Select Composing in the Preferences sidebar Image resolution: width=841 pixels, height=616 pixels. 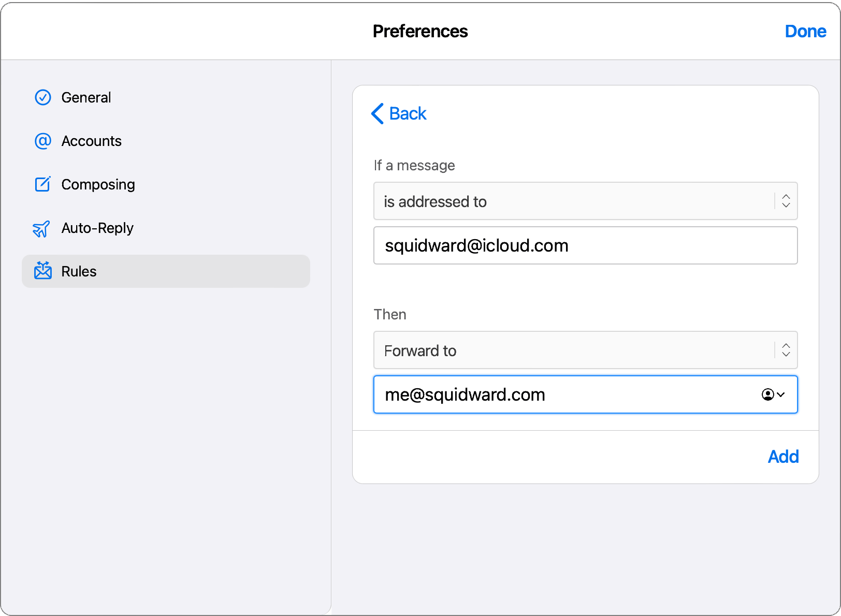[98, 184]
